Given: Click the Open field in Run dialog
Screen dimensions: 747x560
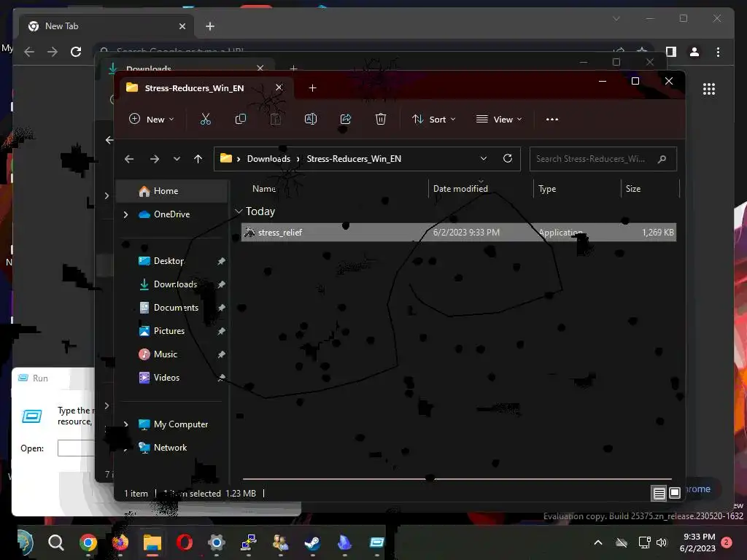Looking at the screenshot, I should click(76, 448).
